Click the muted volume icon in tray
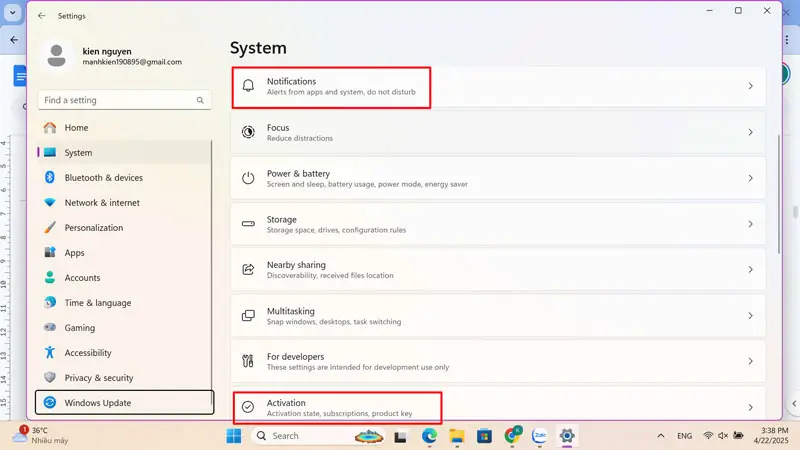The width and height of the screenshot is (800, 450). [x=723, y=435]
